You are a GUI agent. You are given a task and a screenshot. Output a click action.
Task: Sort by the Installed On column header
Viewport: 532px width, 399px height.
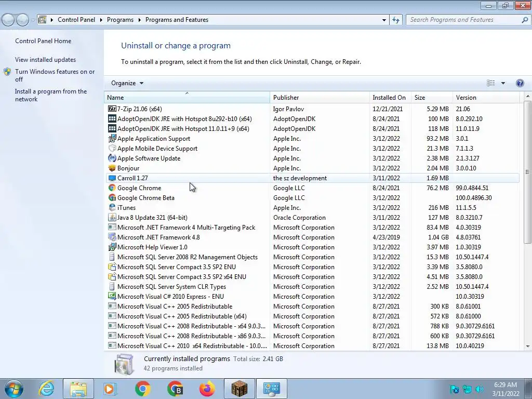[x=390, y=97]
